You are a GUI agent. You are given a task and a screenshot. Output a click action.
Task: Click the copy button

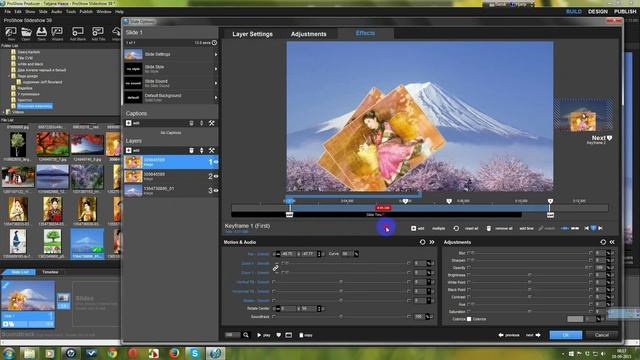(x=306, y=335)
